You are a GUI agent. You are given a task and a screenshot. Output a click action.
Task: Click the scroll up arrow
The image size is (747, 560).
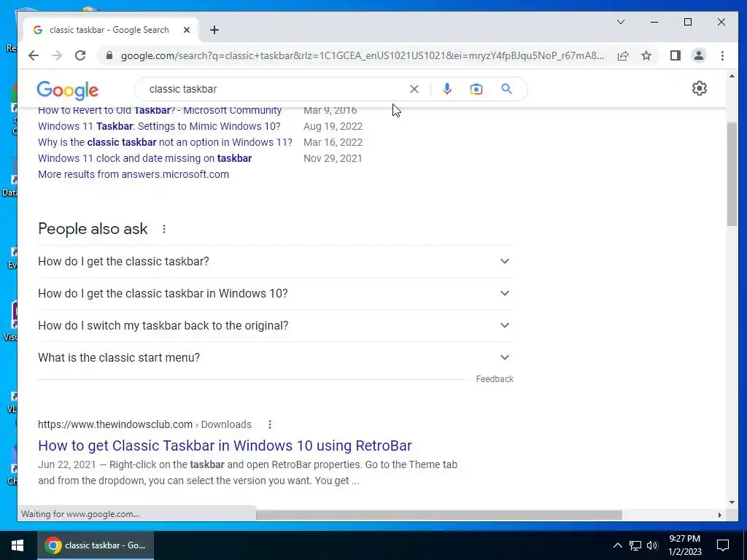point(732,76)
